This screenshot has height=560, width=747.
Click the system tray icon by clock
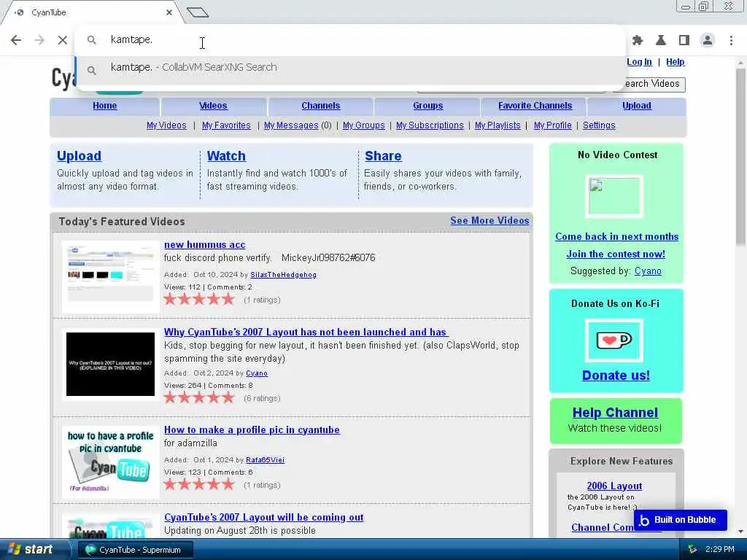point(692,550)
